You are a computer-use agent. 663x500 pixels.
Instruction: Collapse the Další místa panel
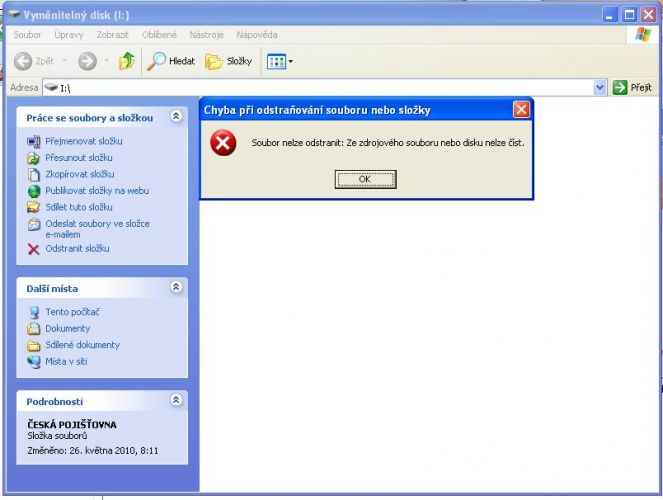click(176, 287)
